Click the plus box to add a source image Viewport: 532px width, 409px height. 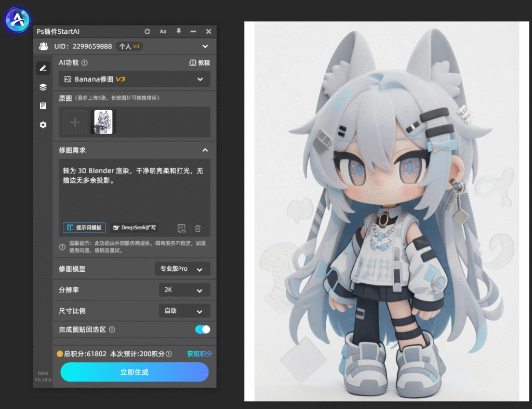(75, 122)
